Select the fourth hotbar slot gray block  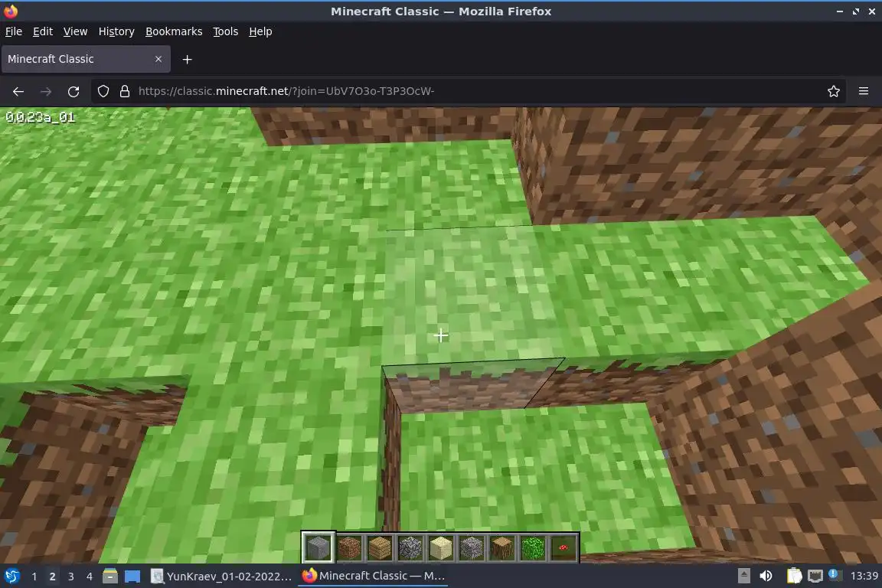(410, 547)
